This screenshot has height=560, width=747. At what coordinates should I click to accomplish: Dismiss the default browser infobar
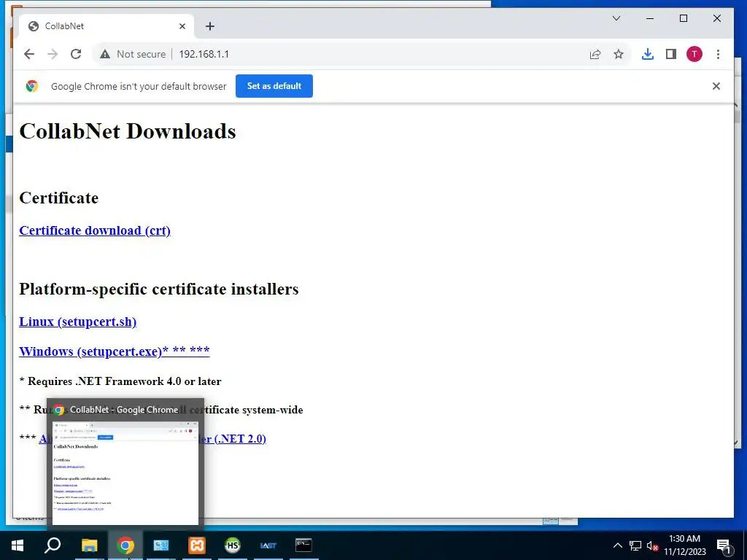tap(716, 86)
